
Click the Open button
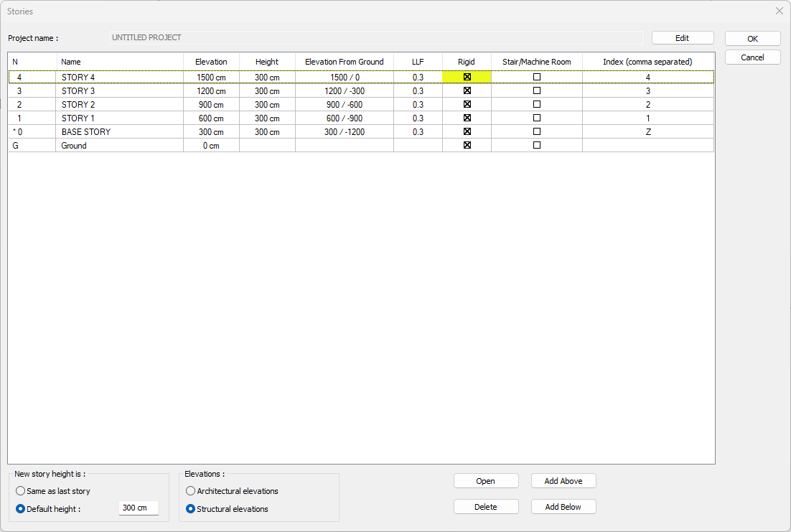point(486,481)
